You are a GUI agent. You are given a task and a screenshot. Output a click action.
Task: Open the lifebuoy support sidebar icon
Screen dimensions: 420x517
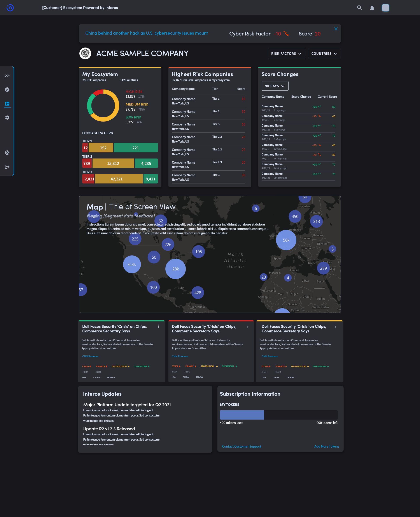pyautogui.click(x=7, y=153)
